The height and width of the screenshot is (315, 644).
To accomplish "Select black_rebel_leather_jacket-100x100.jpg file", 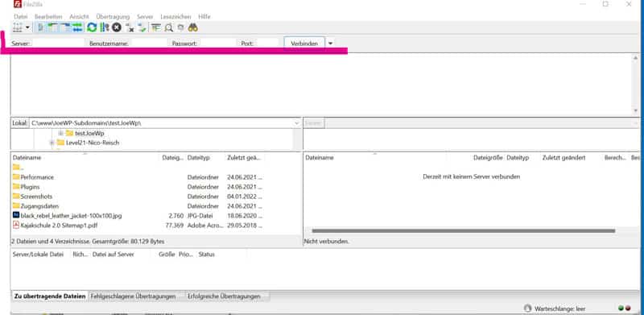I will [71, 215].
